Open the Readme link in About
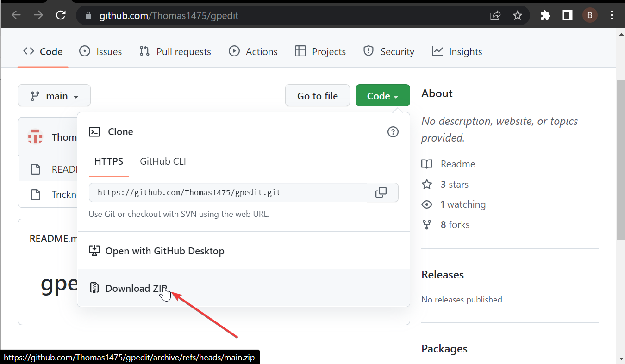 click(448, 164)
